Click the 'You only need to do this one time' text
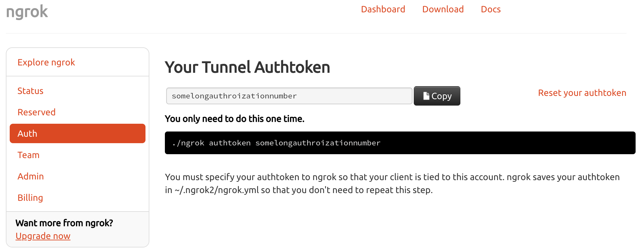Screen dimensions: 644x252 (x=234, y=119)
